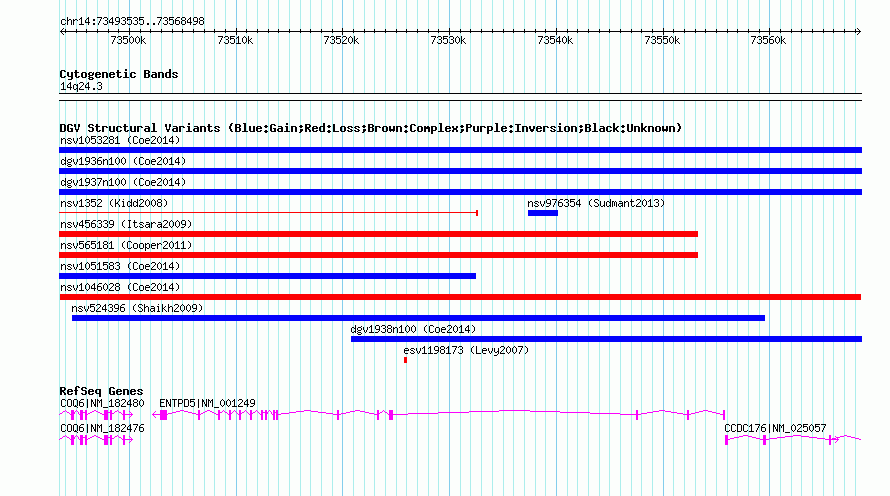Click the 73500k ruler tick label
This screenshot has height=496, width=890.
point(128,40)
